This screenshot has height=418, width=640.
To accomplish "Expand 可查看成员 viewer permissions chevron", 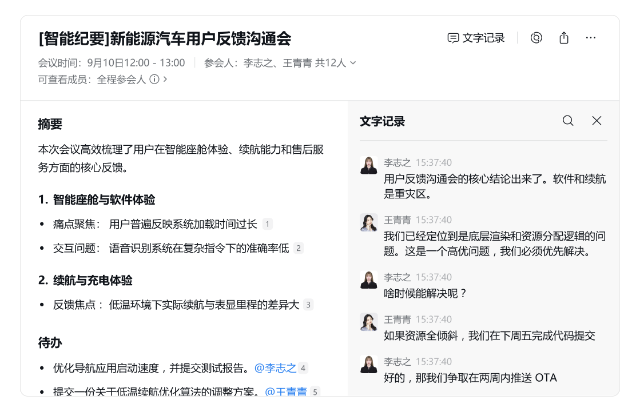I will (x=165, y=79).
